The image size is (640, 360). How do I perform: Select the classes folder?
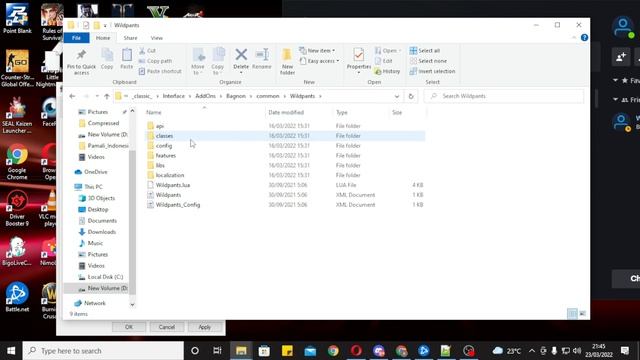(x=164, y=136)
